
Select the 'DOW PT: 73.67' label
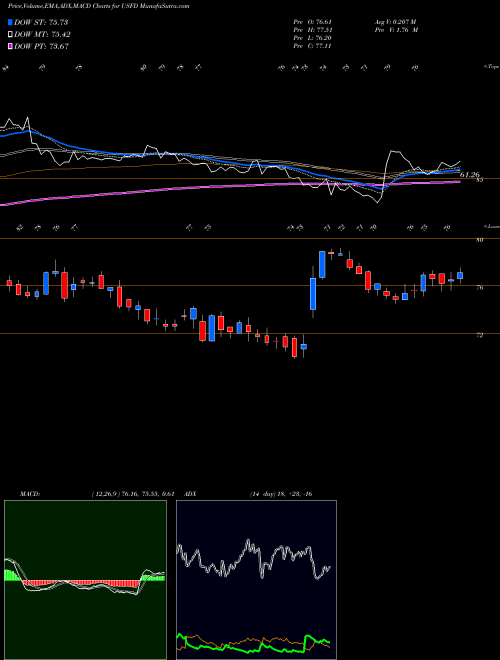tap(42, 46)
